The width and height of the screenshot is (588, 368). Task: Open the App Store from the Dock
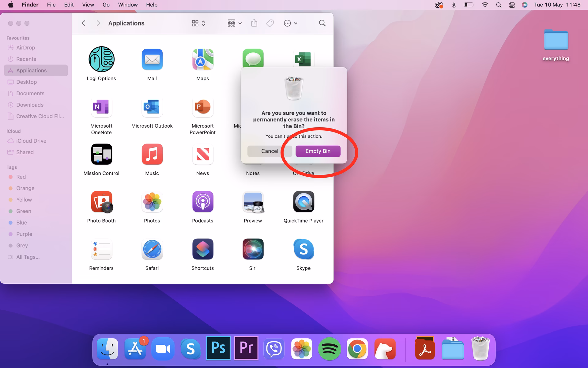tap(135, 349)
